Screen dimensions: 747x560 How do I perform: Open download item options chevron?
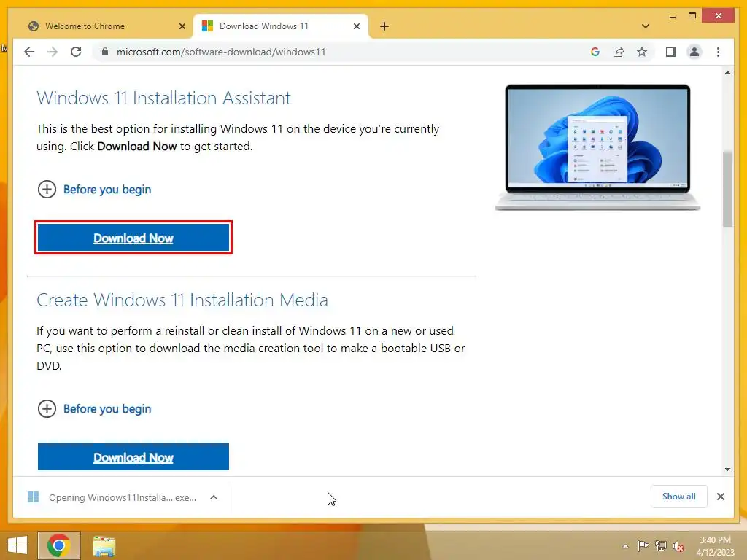214,497
